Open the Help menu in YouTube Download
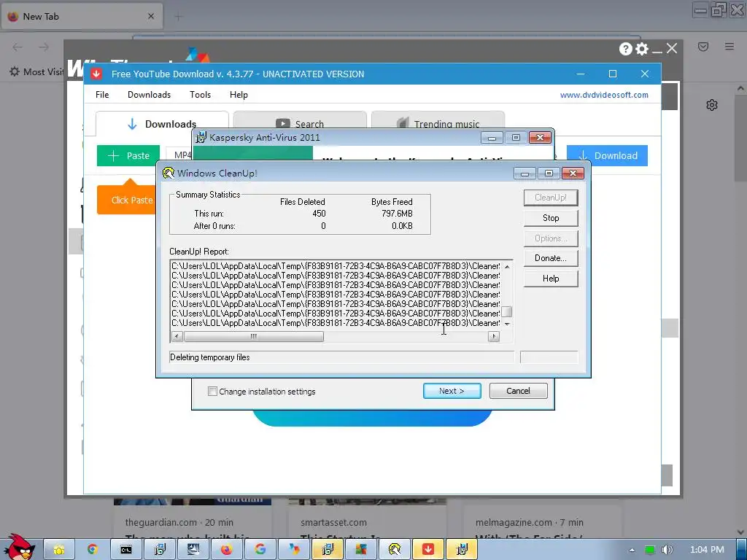Viewport: 747px width, 560px height. click(x=239, y=94)
